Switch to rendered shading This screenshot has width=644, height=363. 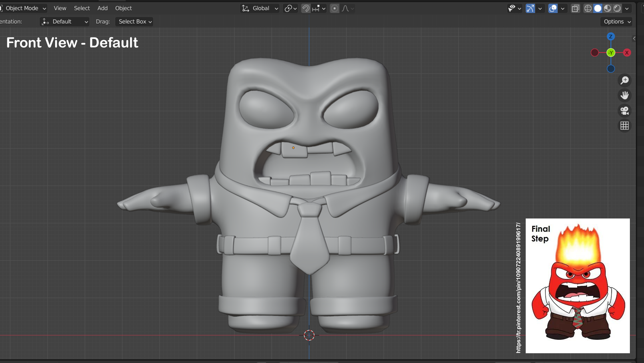click(617, 8)
